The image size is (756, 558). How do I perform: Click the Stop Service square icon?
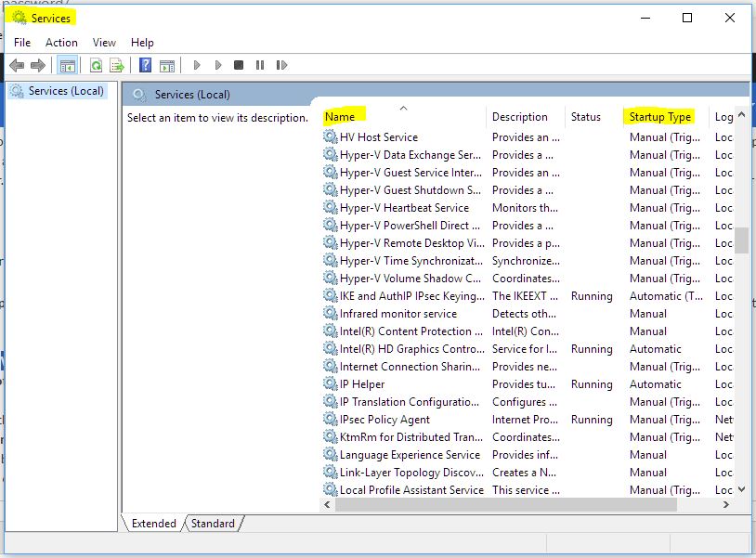(239, 65)
